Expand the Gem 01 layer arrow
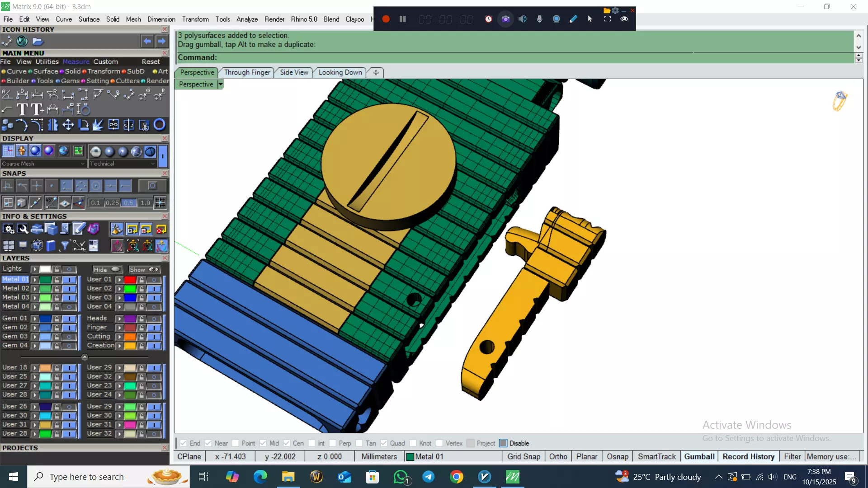The image size is (868, 488). [x=34, y=319]
